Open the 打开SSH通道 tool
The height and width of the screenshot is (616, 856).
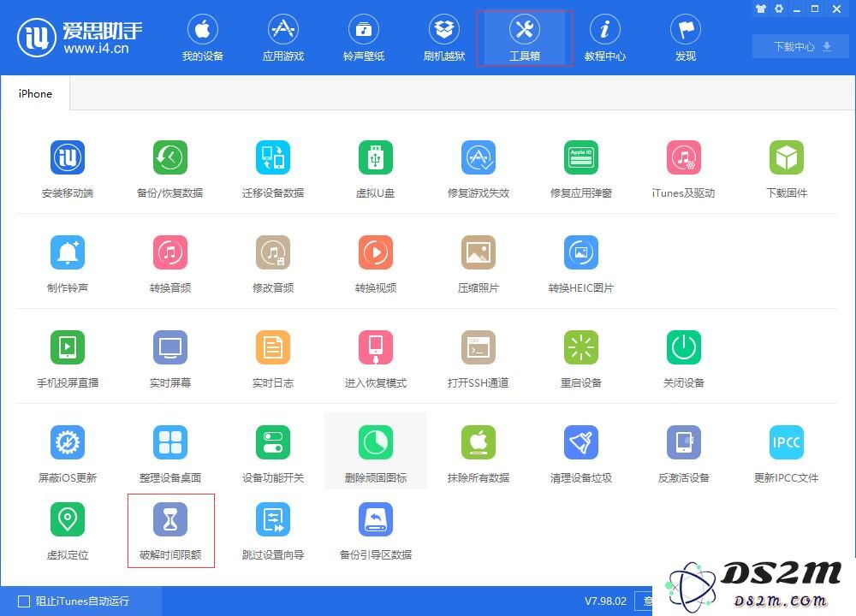click(x=479, y=359)
